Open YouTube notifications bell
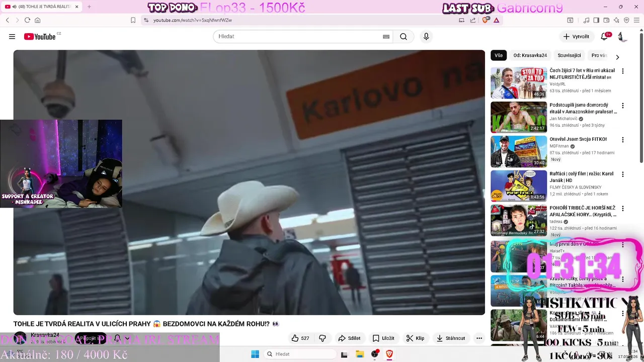Viewport: 644px width, 362px height. [x=605, y=37]
